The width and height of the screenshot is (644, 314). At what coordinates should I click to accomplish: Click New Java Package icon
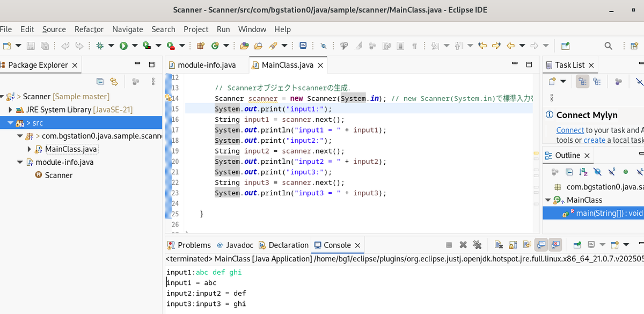201,46
